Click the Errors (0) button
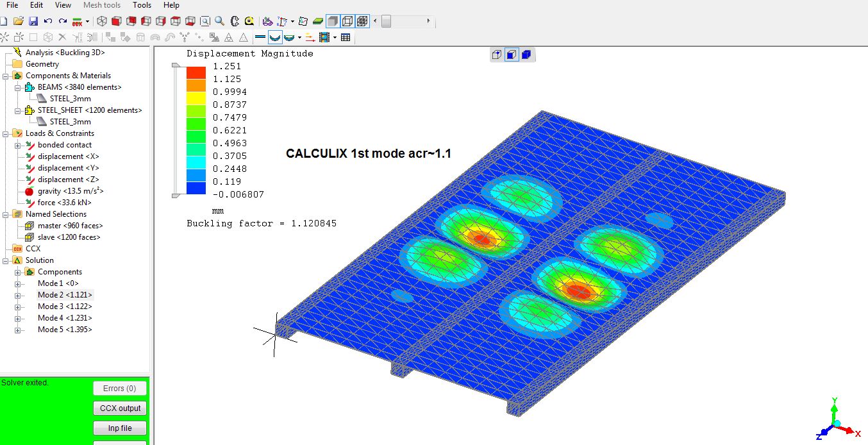Viewport: 868px width, 445px height. click(x=120, y=389)
